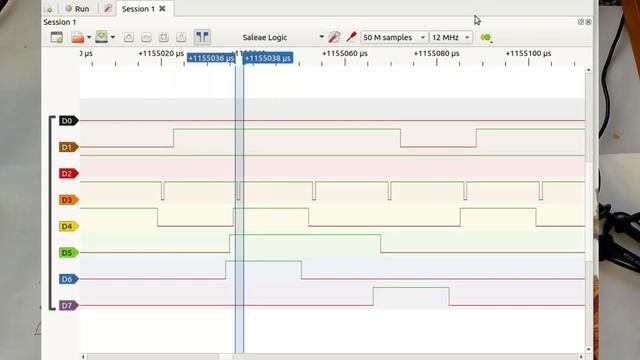Expand the save options dropdown arrow

pyautogui.click(x=113, y=38)
